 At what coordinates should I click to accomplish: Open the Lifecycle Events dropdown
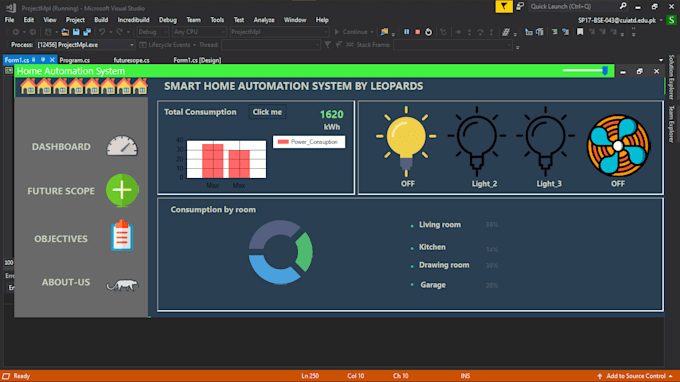[x=167, y=45]
